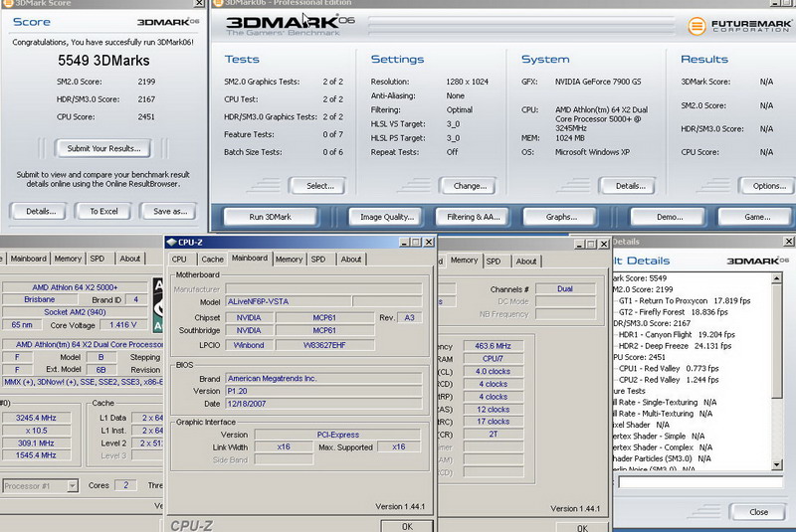This screenshot has width=796, height=532.
Task: Switch to Cache tab in front CPU-Z
Action: click(x=212, y=260)
